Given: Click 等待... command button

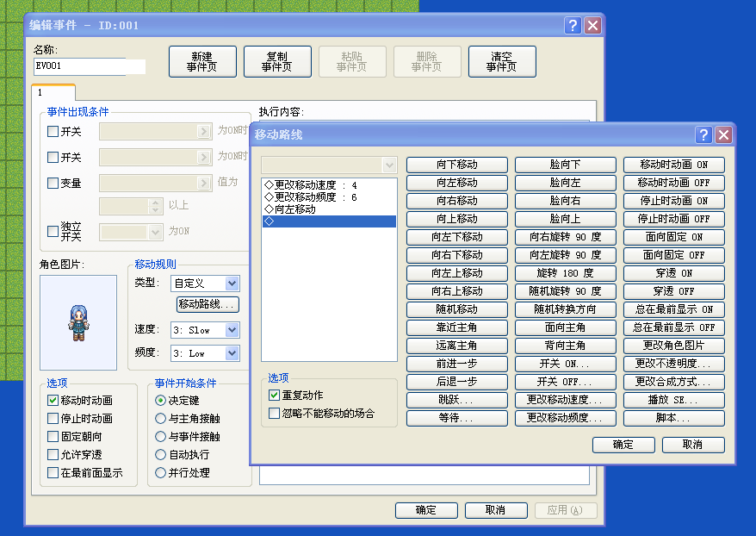Looking at the screenshot, I should 457,418.
